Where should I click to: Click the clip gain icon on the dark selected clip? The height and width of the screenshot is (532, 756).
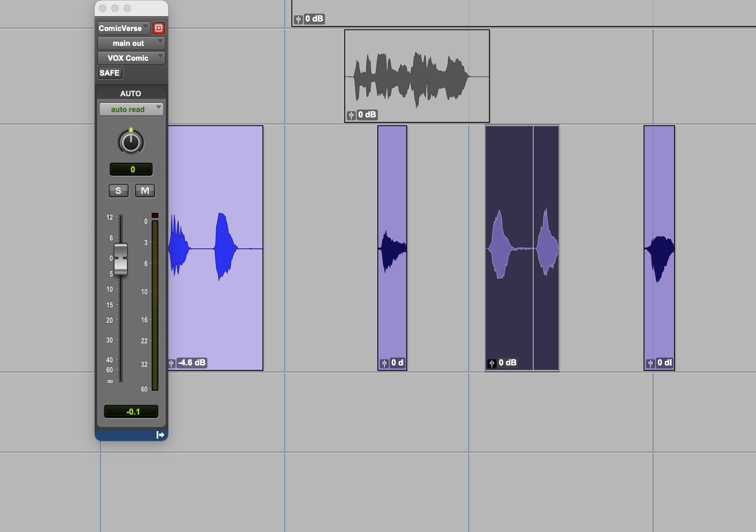tap(491, 363)
